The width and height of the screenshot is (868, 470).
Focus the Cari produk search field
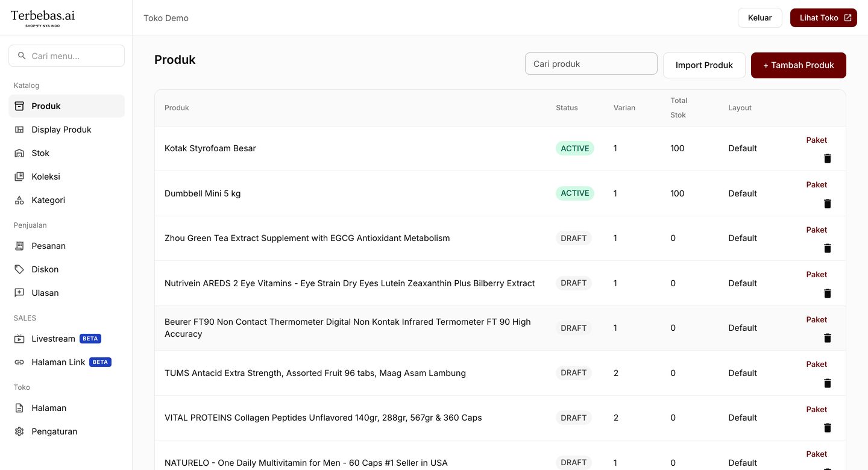coord(591,64)
